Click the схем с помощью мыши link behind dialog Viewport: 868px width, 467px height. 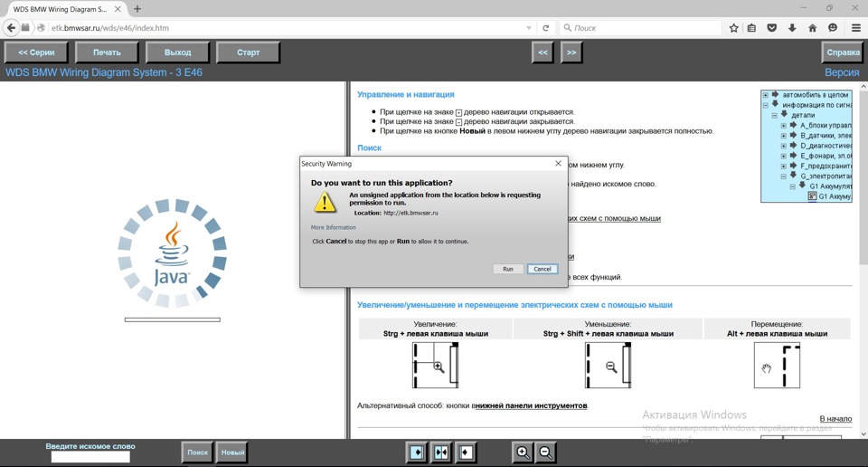pos(615,218)
